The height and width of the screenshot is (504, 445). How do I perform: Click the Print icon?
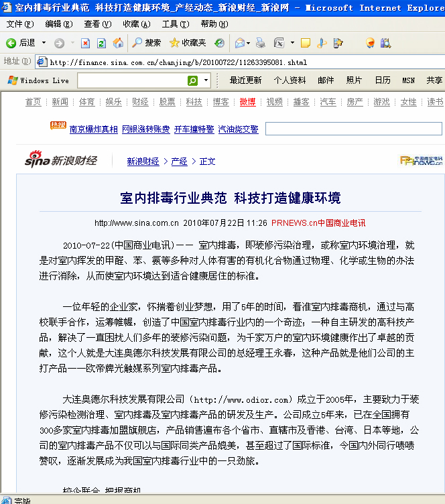pyautogui.click(x=261, y=43)
